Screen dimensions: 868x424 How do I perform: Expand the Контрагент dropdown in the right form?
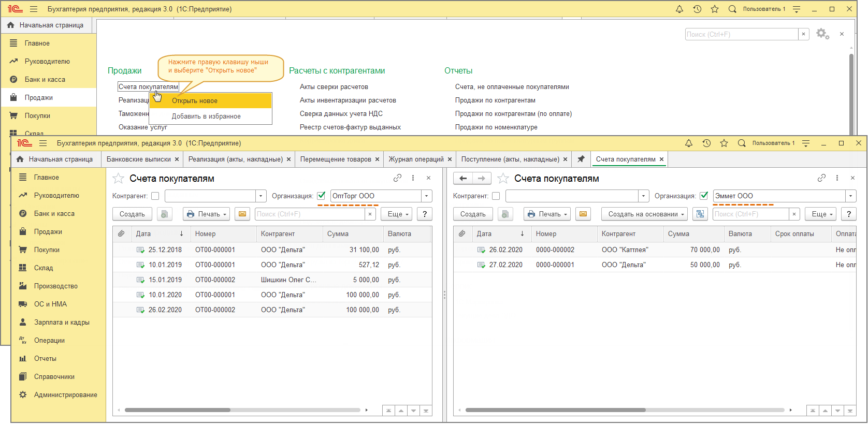[x=644, y=196]
